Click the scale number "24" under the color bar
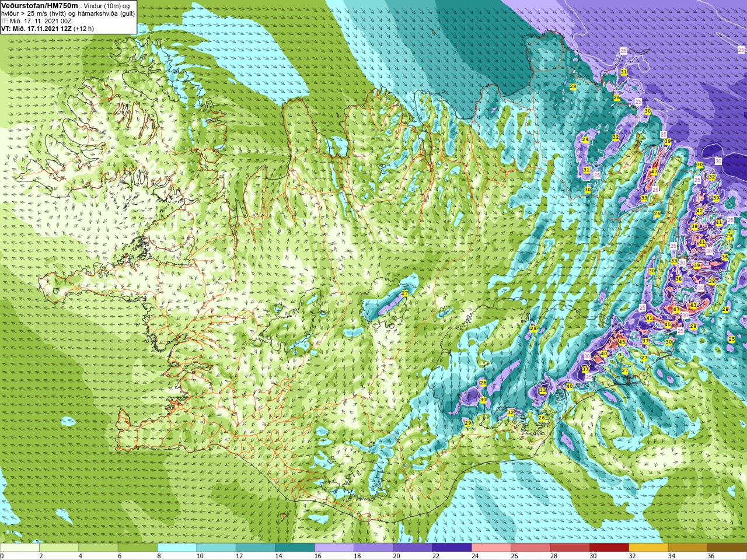 pos(475,556)
